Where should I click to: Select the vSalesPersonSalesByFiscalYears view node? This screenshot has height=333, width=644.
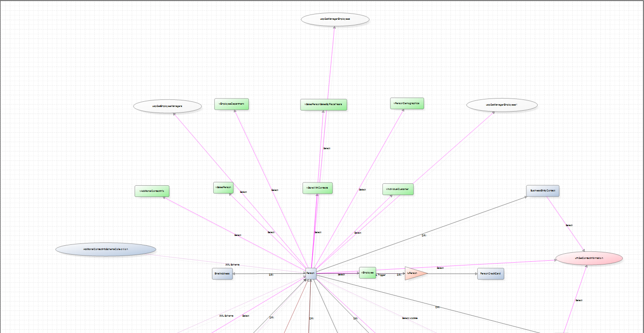coord(323,105)
